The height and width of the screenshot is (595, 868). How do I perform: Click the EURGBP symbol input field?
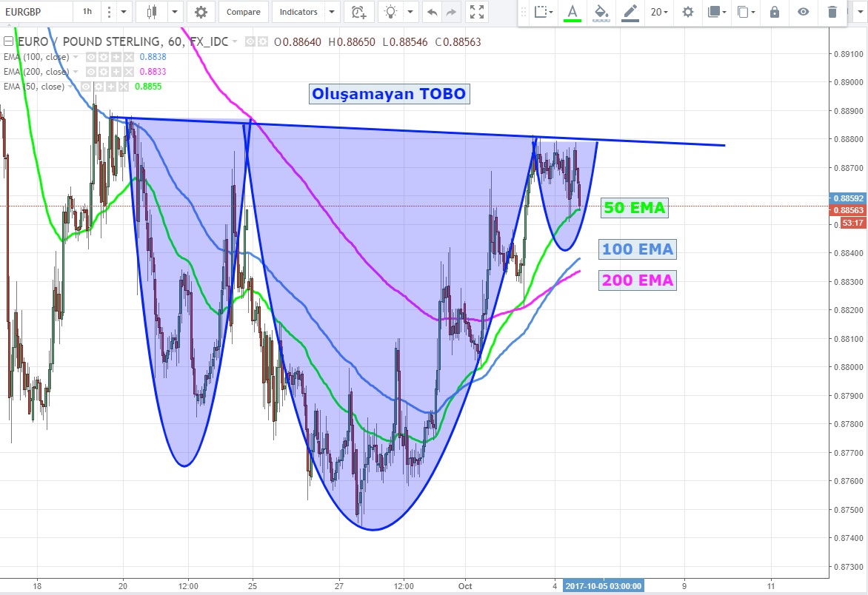point(37,12)
